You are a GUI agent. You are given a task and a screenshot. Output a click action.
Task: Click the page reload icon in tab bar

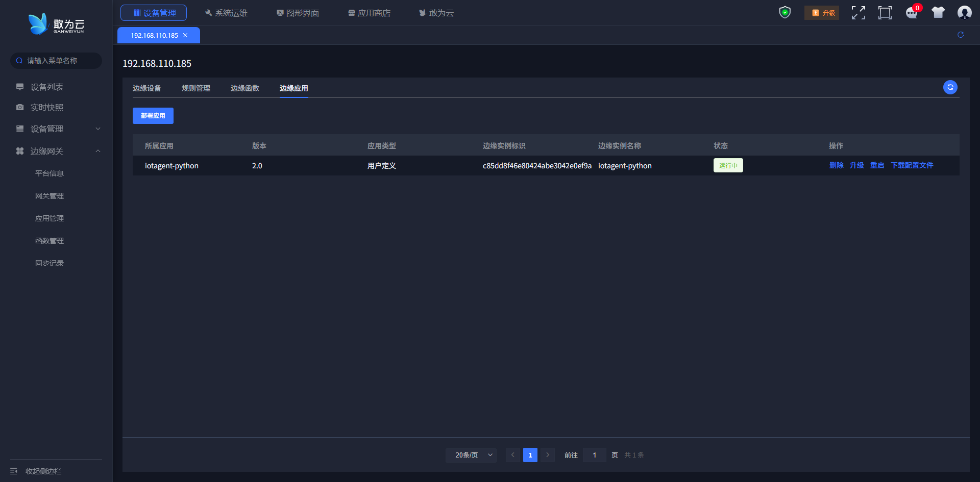point(960,35)
